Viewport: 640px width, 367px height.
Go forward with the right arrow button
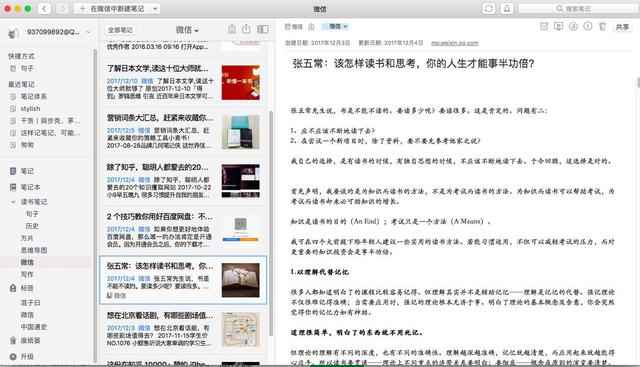[x=62, y=8]
